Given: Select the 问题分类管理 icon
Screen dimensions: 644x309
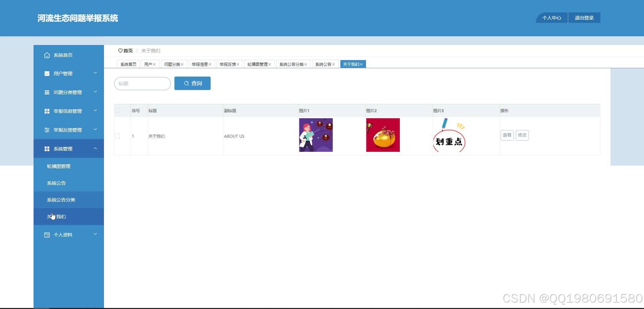Looking at the screenshot, I should click(x=47, y=92).
